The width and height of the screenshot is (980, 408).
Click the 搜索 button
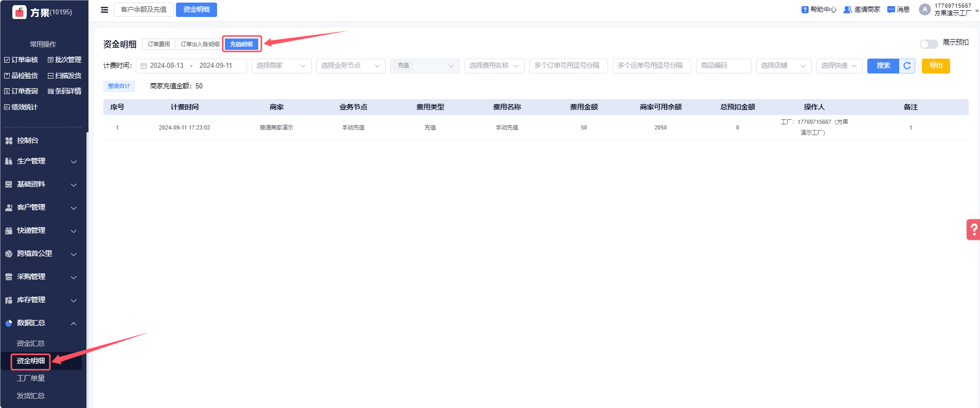[x=883, y=66]
